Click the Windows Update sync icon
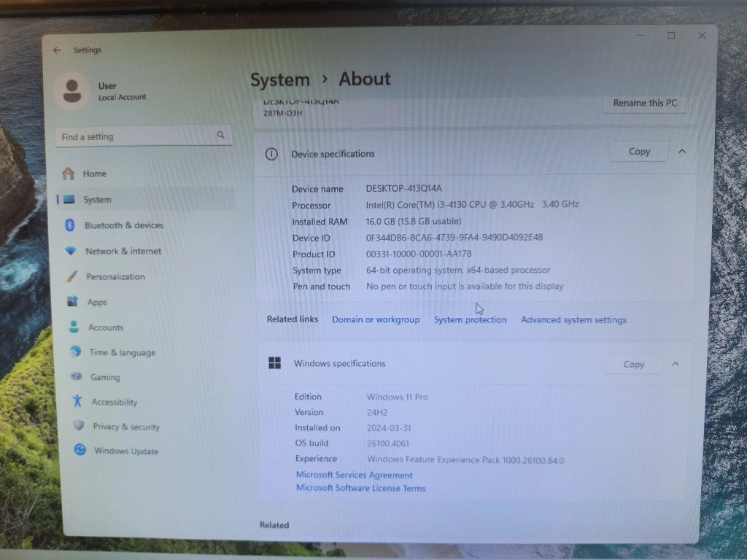The image size is (747, 560). pyautogui.click(x=80, y=449)
